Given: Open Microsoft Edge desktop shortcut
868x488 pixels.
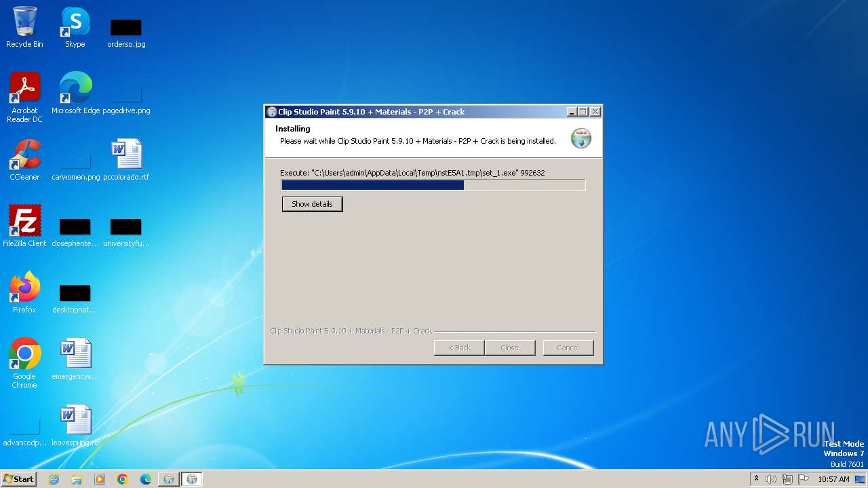Looking at the screenshot, I should [75, 94].
